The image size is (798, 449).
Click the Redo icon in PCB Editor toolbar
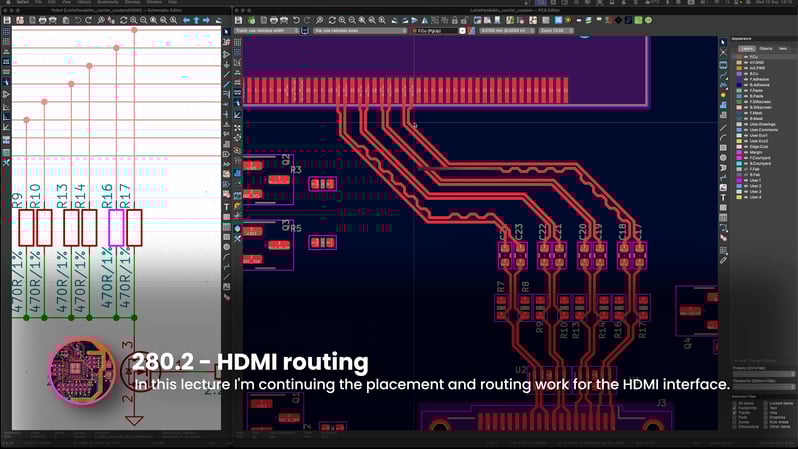[x=307, y=20]
